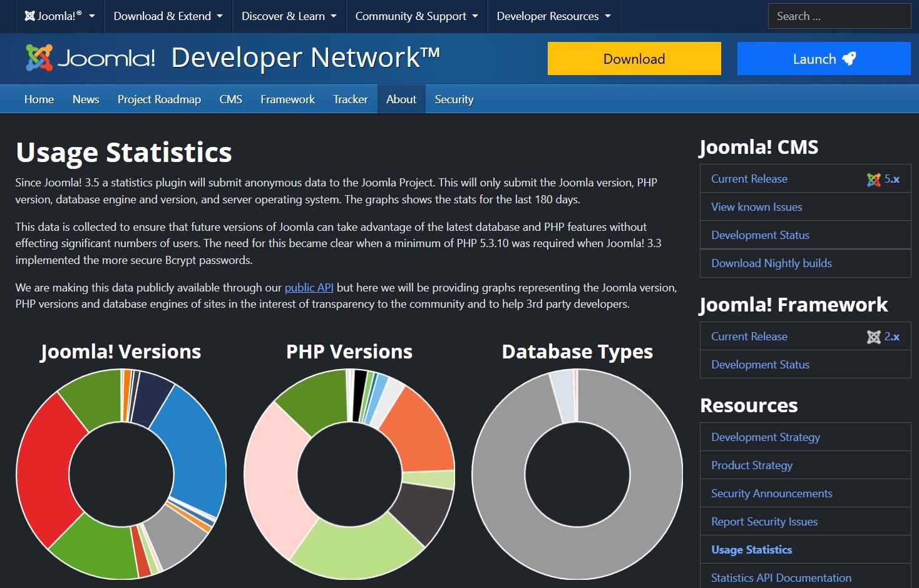Open Download Nightly builds link
The height and width of the screenshot is (588, 919).
pyautogui.click(x=771, y=263)
